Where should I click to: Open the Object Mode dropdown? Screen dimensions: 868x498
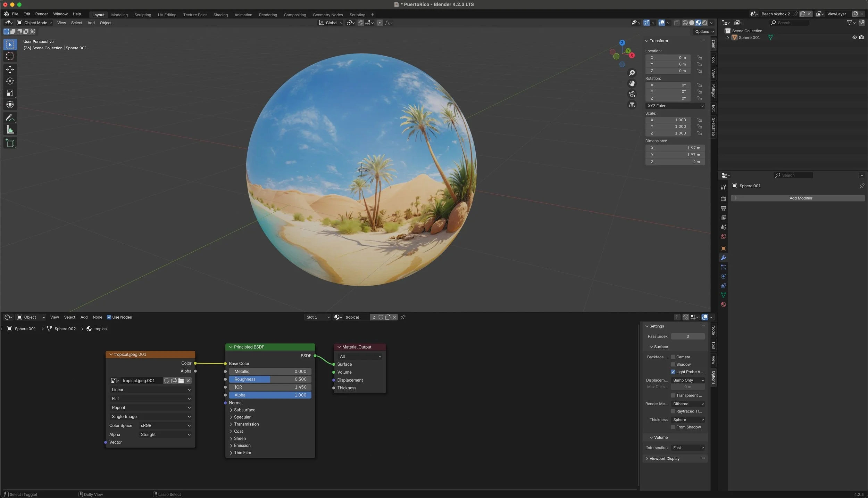click(x=35, y=23)
